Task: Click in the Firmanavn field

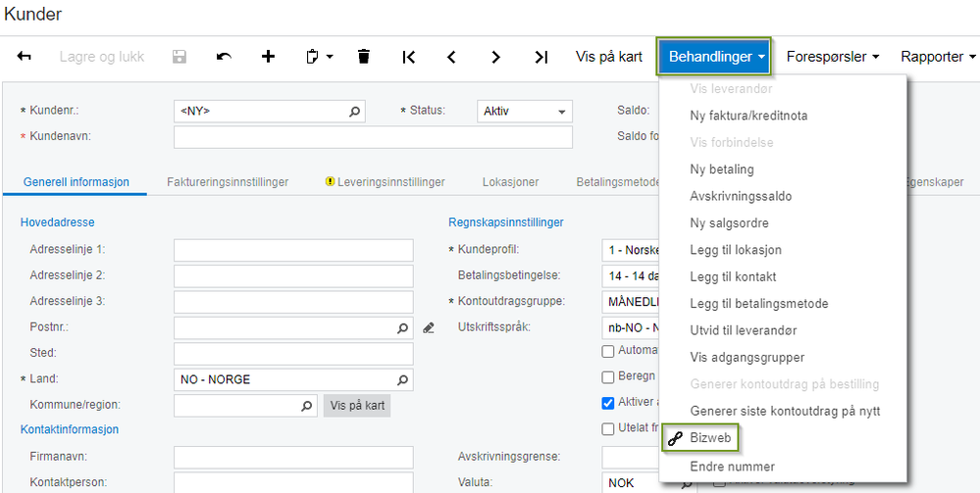Action: click(293, 458)
